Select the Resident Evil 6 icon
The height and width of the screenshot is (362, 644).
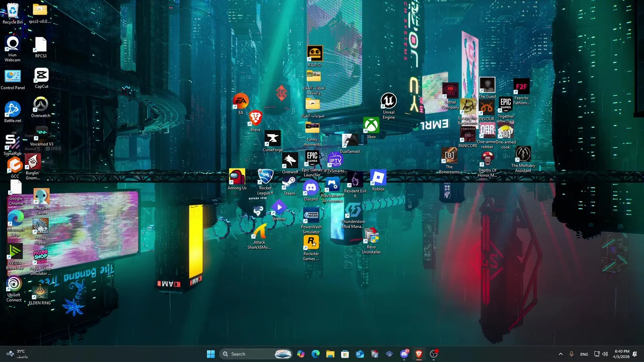(355, 185)
